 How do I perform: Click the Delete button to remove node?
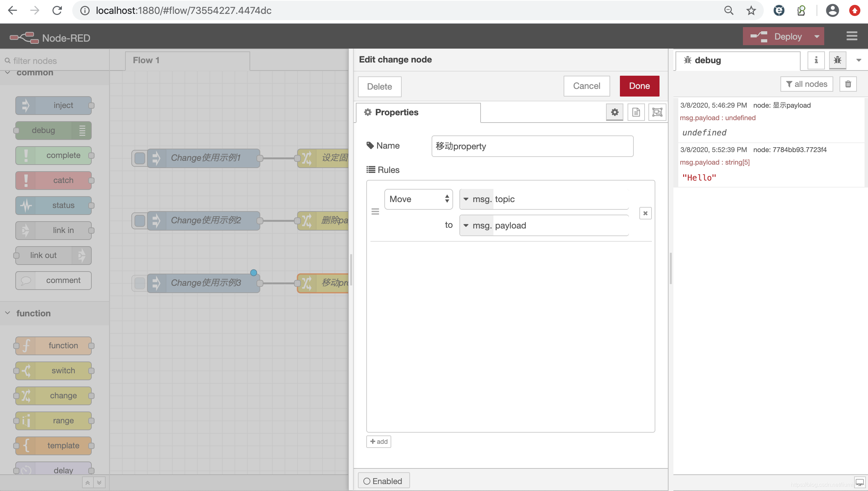tap(379, 86)
